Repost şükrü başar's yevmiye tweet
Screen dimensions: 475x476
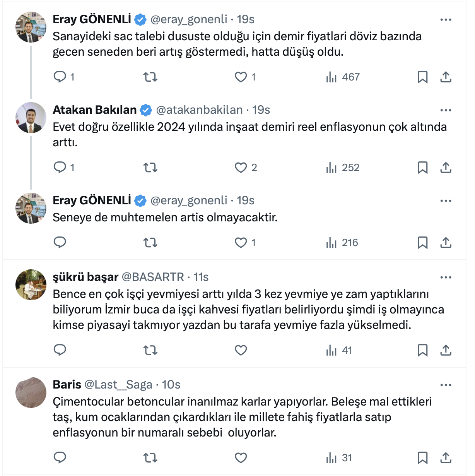(x=150, y=350)
